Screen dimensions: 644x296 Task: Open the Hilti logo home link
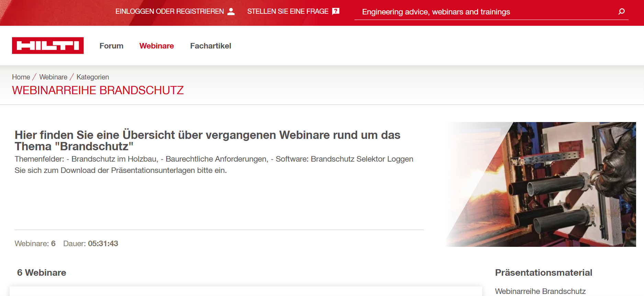coord(48,45)
